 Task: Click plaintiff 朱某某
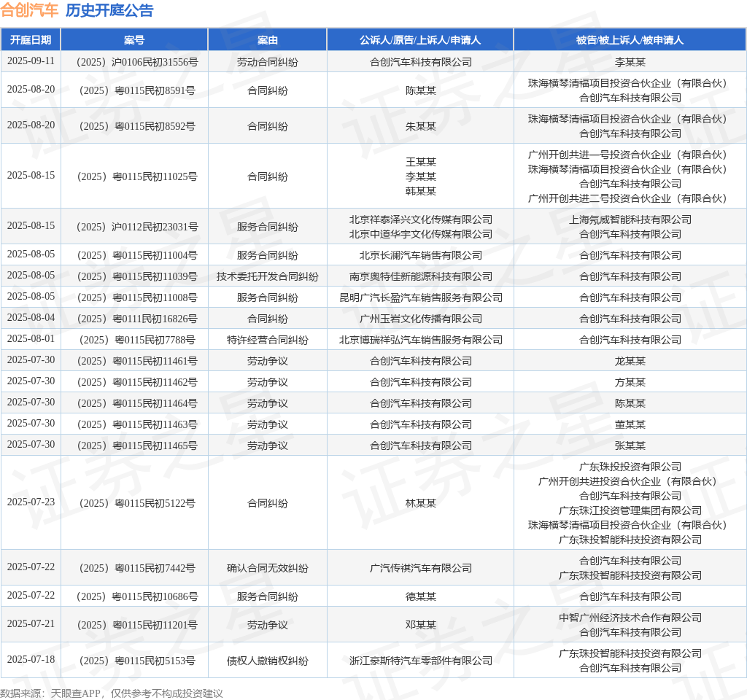(x=421, y=126)
